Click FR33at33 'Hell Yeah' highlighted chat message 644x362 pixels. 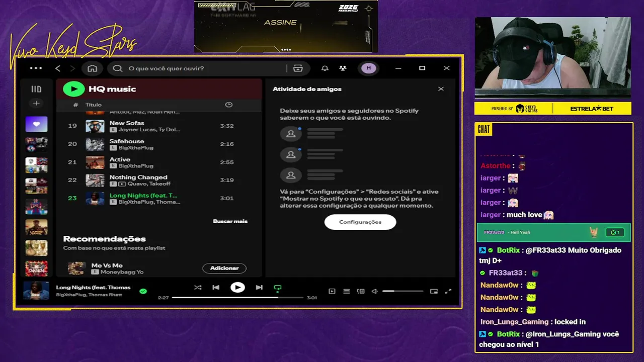point(553,232)
